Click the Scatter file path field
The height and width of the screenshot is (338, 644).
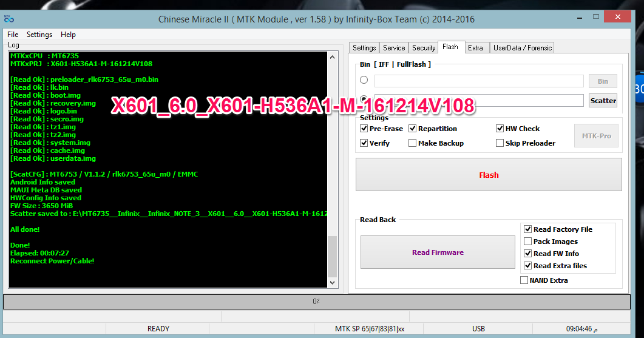[x=479, y=100]
